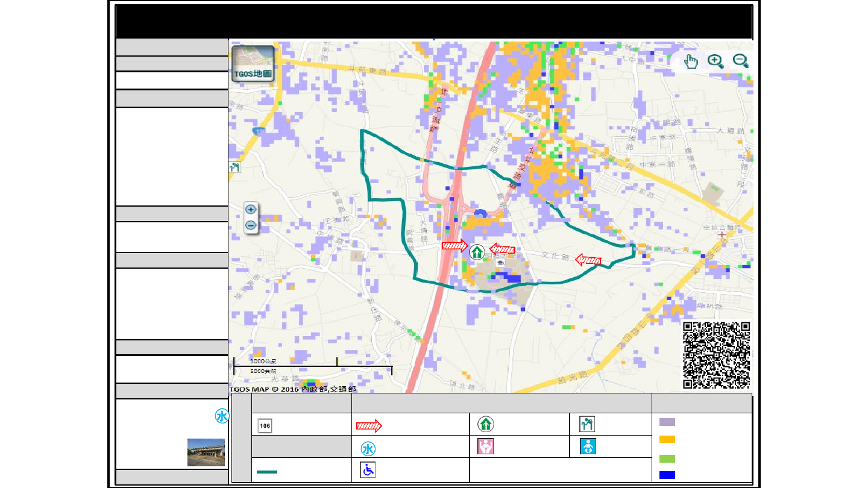Click the pink nursing room legend icon
Image resolution: width=868 pixels, height=488 pixels.
(x=485, y=446)
